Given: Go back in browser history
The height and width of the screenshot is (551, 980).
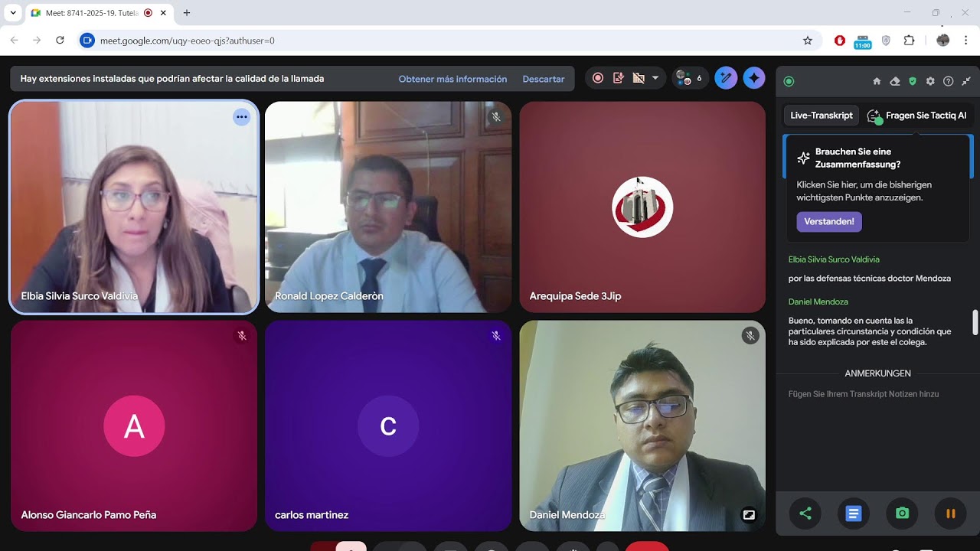Looking at the screenshot, I should coord(15,41).
